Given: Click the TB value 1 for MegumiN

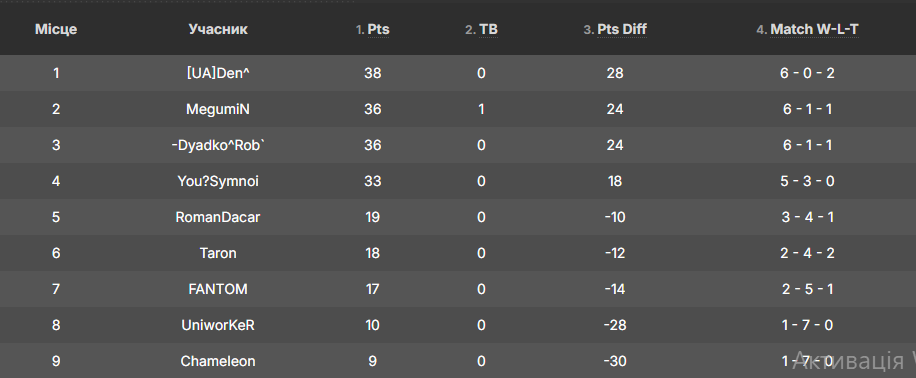Looking at the screenshot, I should [x=481, y=109].
